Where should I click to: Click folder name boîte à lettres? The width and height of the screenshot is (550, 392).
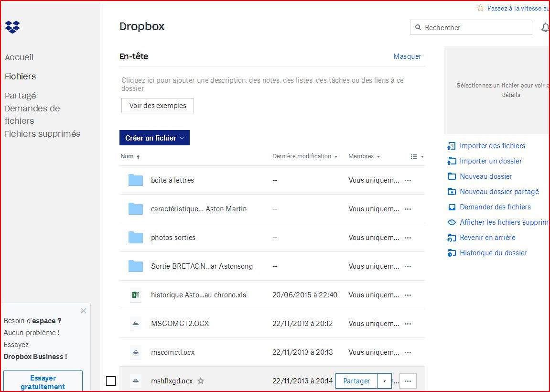point(173,180)
